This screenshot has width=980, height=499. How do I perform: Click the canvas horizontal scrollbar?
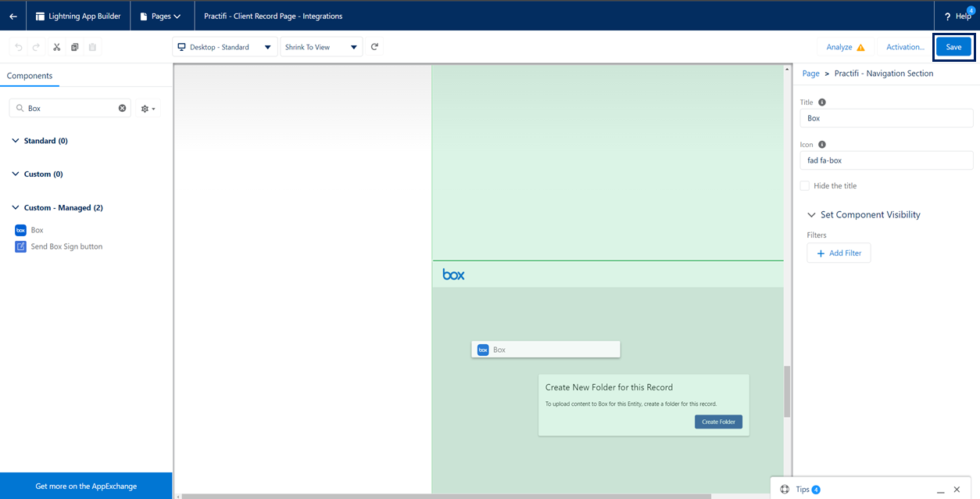click(x=445, y=496)
